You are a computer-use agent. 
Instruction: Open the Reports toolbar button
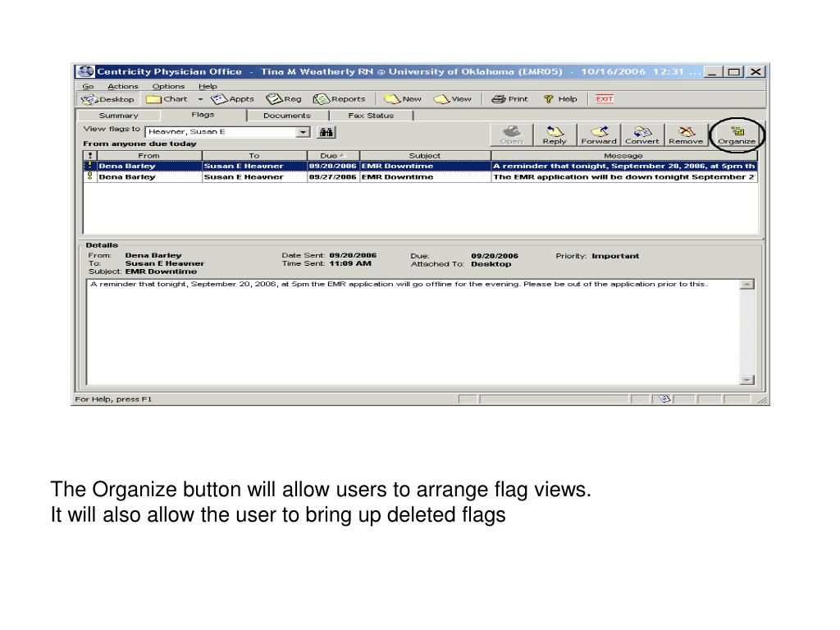click(x=339, y=99)
